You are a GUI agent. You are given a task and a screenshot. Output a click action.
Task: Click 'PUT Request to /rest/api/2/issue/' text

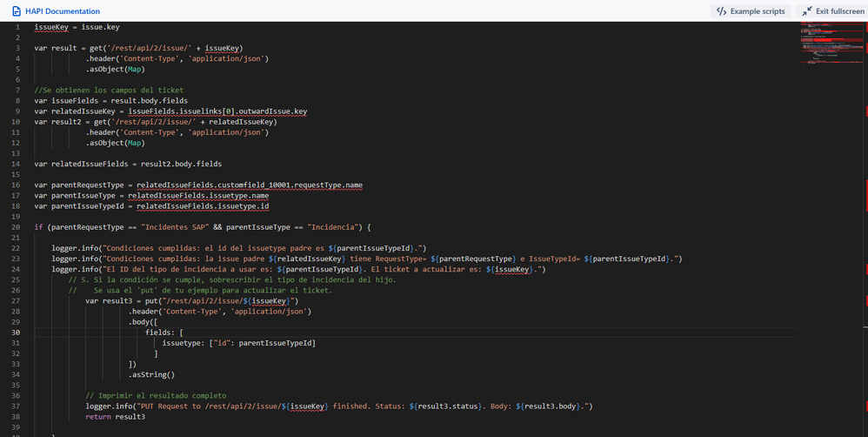point(210,406)
